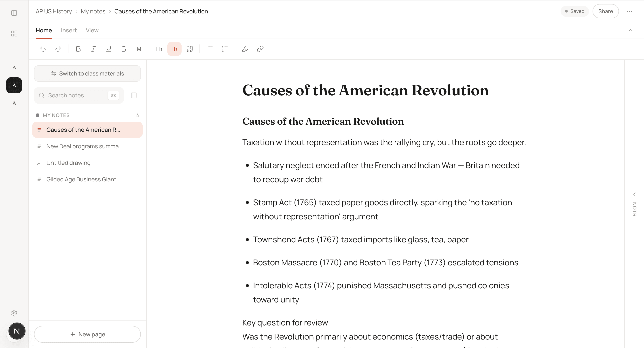Screen dimensions: 644x348
Task: Expand the NOTR side panel chevron
Action: tap(634, 194)
